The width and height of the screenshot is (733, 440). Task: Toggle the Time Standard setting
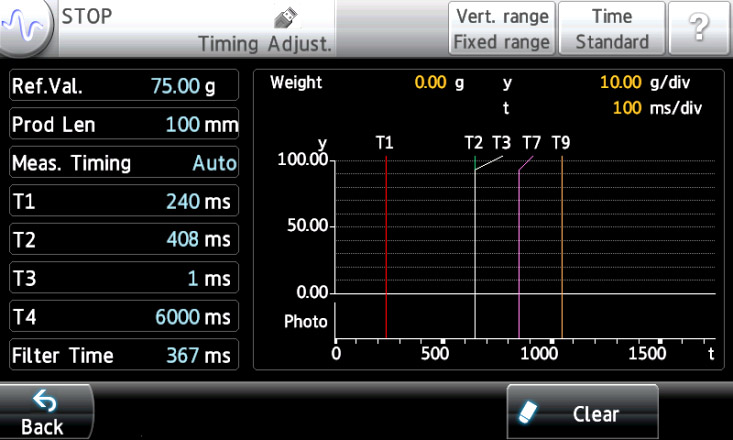coord(612,30)
